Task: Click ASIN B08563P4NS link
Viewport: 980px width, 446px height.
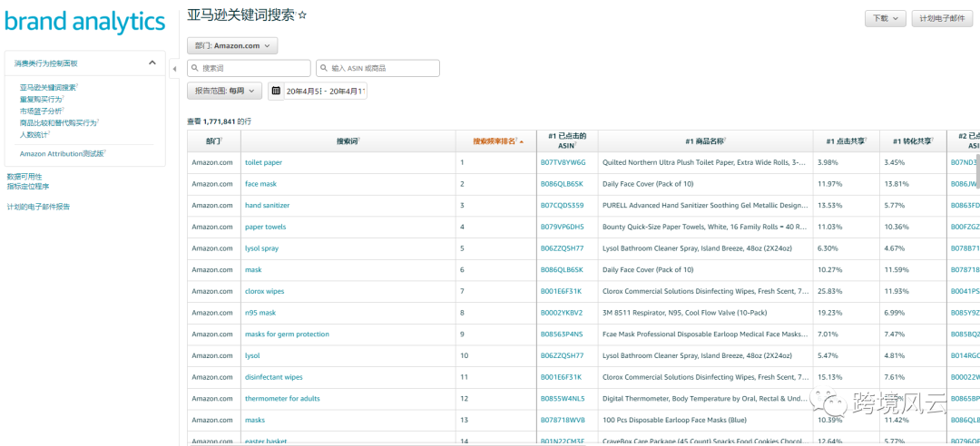Action: pyautogui.click(x=562, y=334)
